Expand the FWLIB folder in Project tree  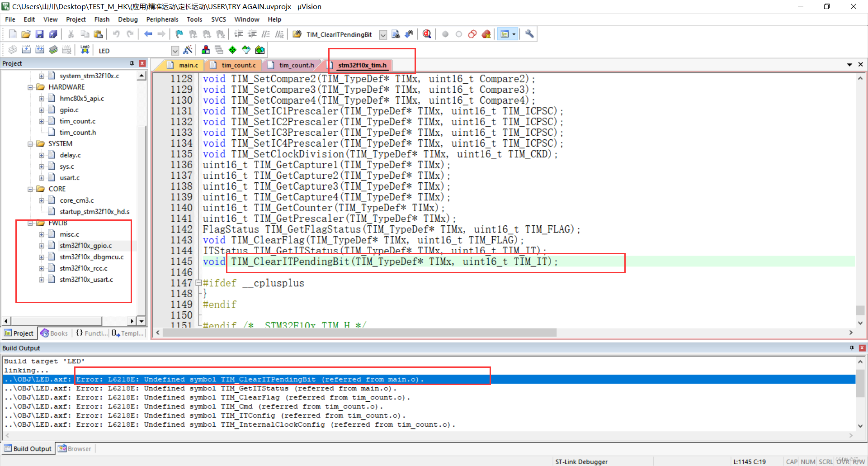tap(30, 223)
